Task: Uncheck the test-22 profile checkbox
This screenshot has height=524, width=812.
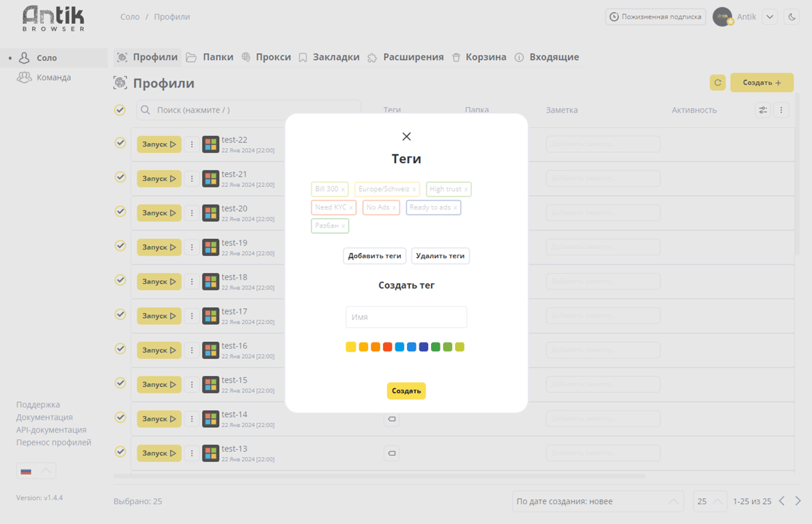Action: (x=120, y=143)
